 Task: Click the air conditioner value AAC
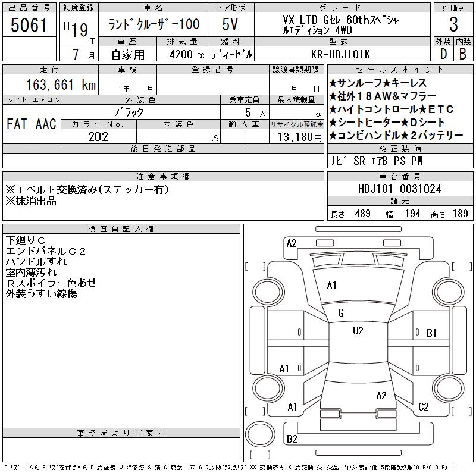point(46,124)
